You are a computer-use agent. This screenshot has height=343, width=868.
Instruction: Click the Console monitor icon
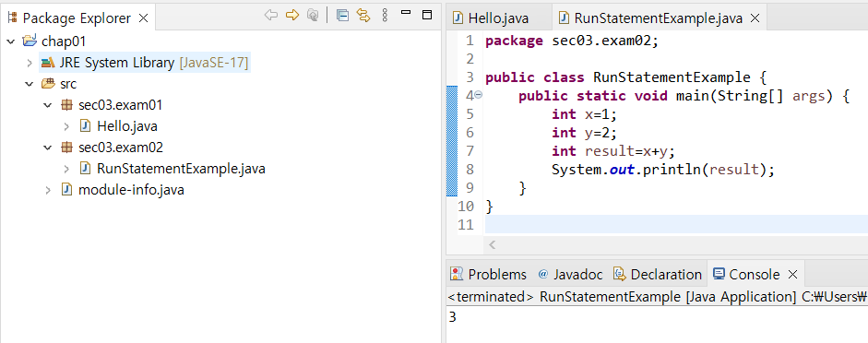(x=719, y=274)
